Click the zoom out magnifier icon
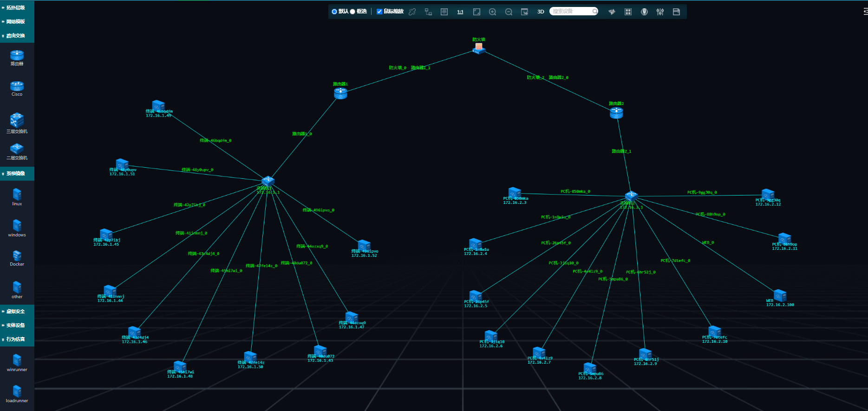This screenshot has width=868, height=411. click(509, 12)
